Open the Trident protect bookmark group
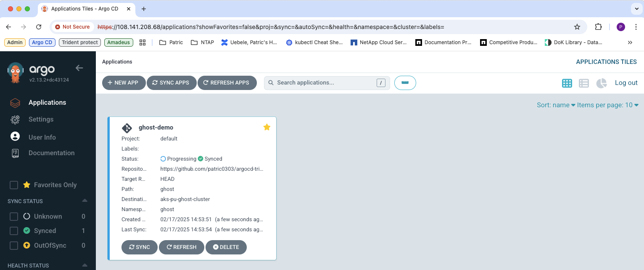The image size is (644, 270). 80,42
